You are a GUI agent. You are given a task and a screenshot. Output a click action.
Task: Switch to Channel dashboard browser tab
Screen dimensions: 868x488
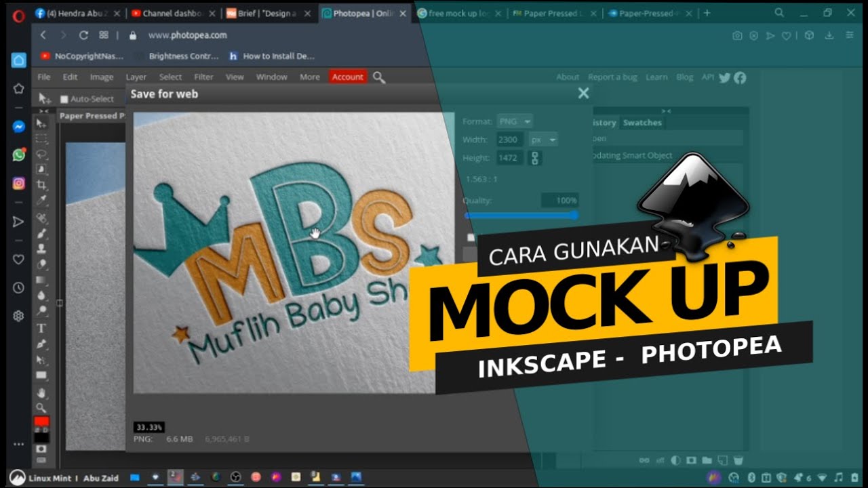pos(174,13)
